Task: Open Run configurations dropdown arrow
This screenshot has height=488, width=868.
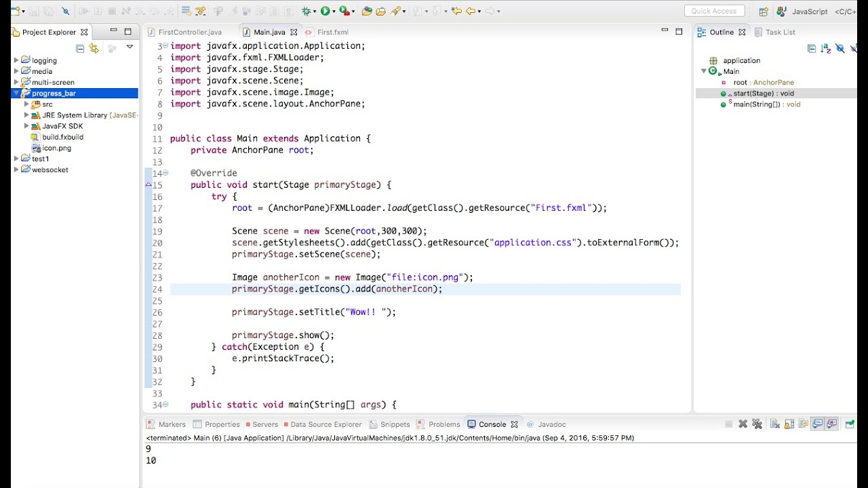Action: [x=334, y=12]
